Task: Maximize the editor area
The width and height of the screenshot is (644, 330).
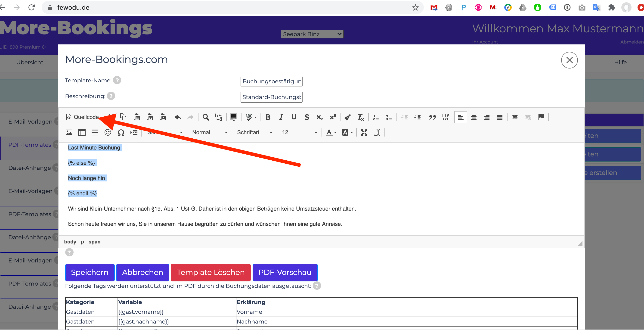Action: [x=364, y=132]
